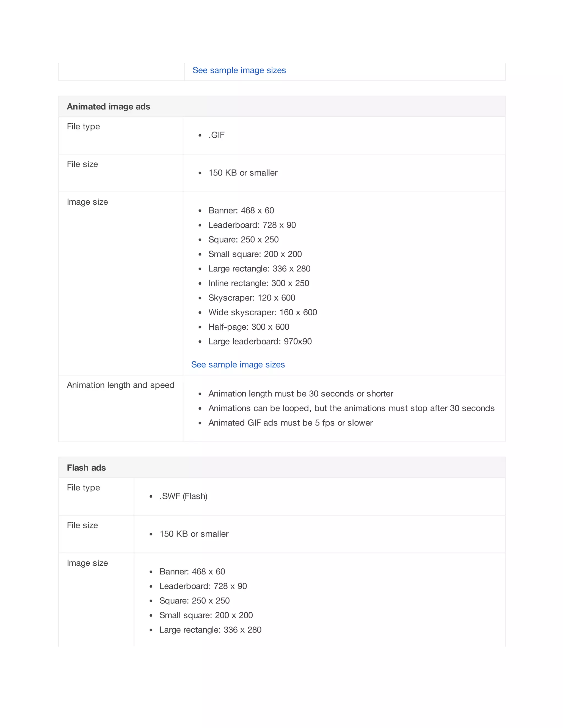Click the Animation length and speed row label
Viewport: 563px width, 728px height.
coord(120,385)
